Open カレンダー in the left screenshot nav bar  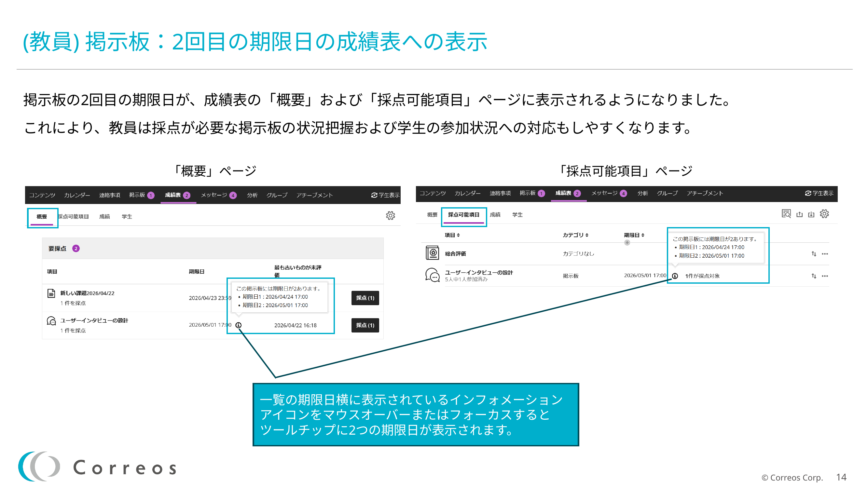[77, 195]
